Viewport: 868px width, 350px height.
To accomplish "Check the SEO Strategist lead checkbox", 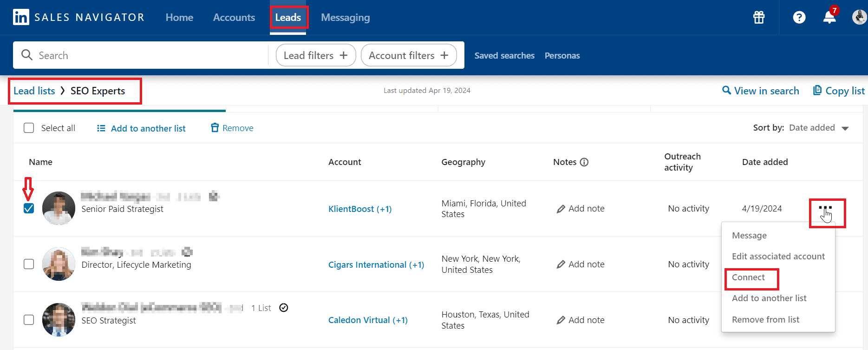I will pyautogui.click(x=29, y=320).
